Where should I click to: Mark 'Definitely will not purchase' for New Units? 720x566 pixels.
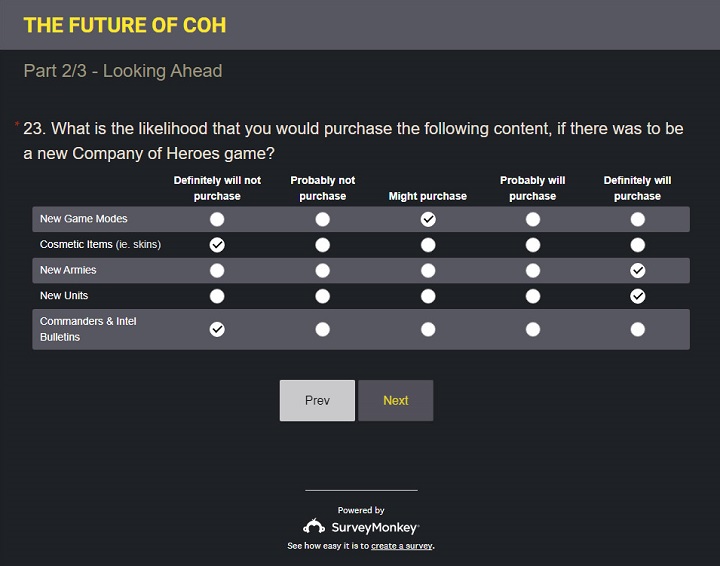217,296
